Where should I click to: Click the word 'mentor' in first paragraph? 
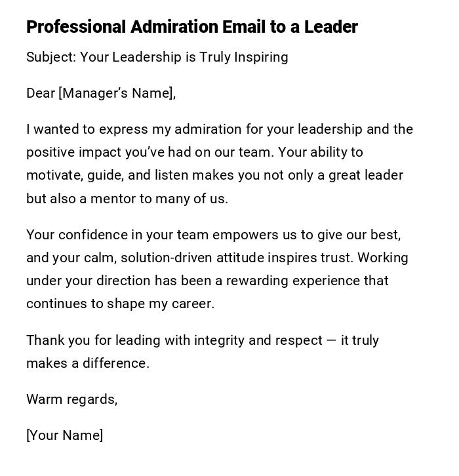113,199
